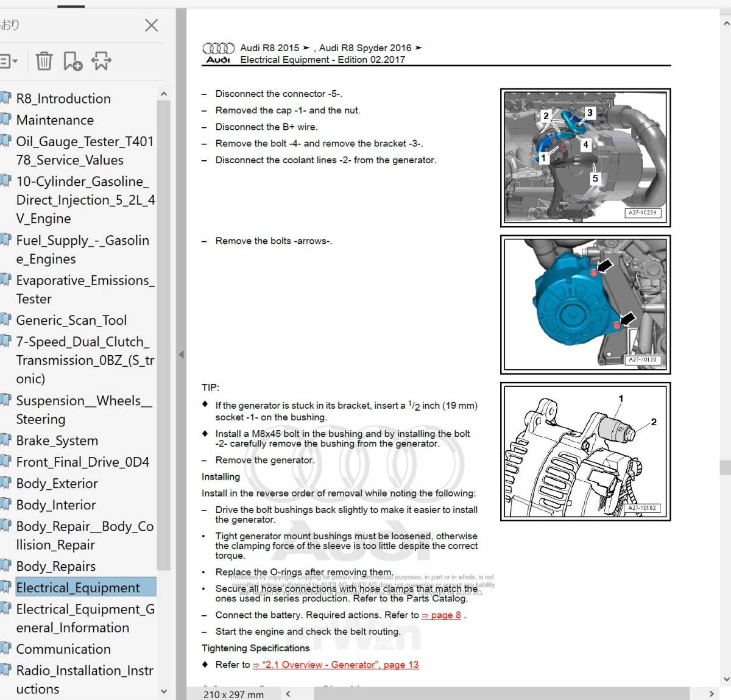Viewport: 731px width, 700px height.
Task: Click the bookmark icon beside Body_Repairs
Action: 5,566
